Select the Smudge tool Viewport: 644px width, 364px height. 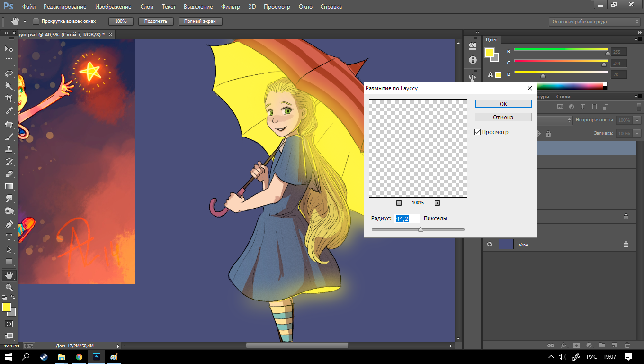tap(9, 199)
